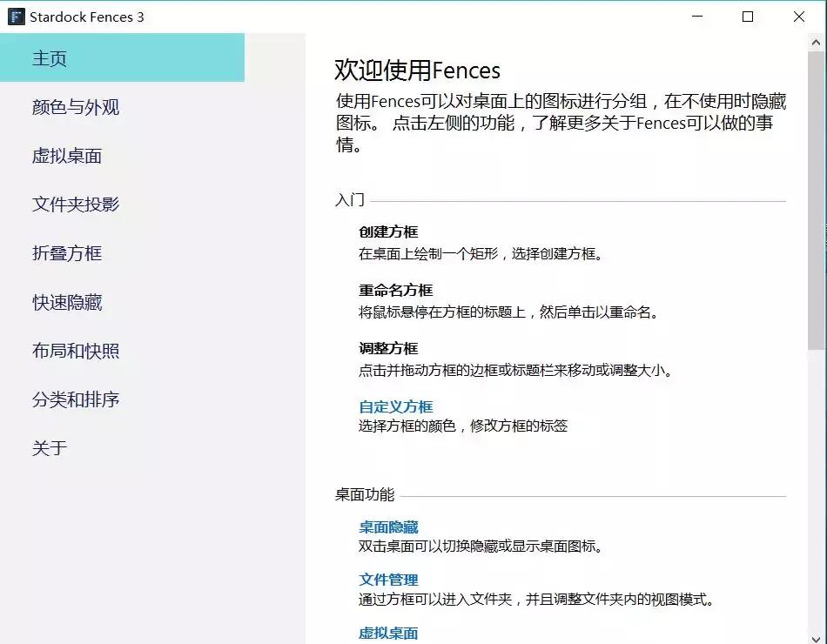
Task: Open the 快速隐藏 settings page
Action: pyautogui.click(x=66, y=302)
